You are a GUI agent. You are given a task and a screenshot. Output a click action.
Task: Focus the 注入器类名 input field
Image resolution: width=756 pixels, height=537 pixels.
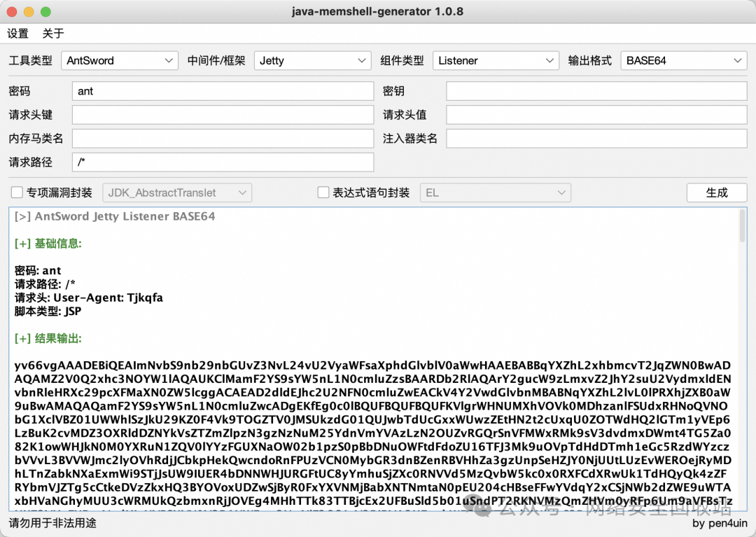tap(596, 139)
